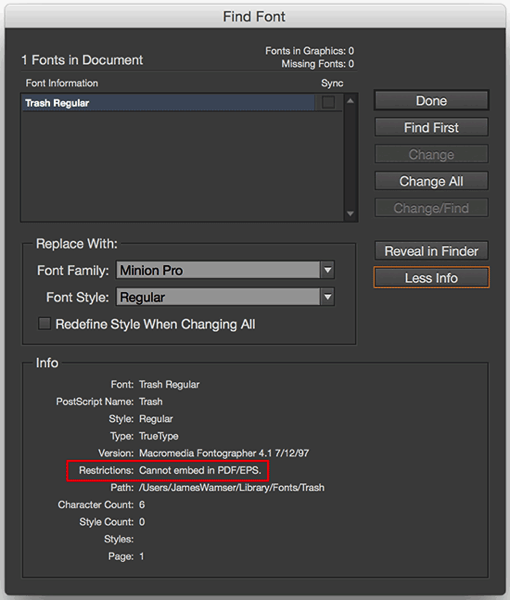Click the 'Missing Fonts: 0' text
The image size is (510, 600).
[318, 64]
